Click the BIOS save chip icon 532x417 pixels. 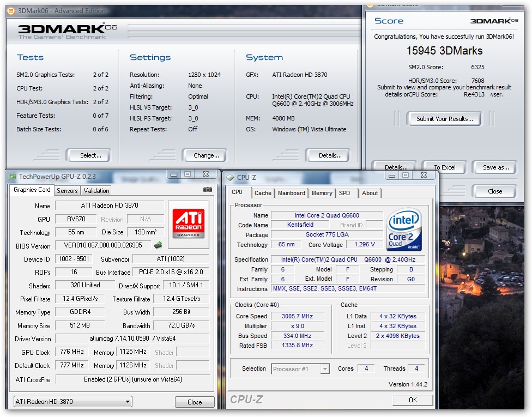(x=158, y=245)
